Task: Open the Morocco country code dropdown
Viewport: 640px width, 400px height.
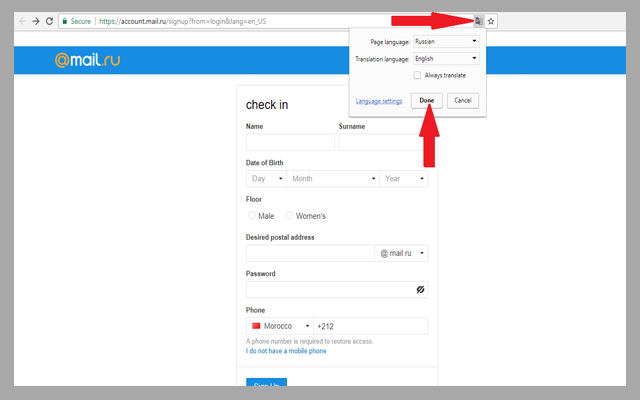Action: click(x=279, y=326)
